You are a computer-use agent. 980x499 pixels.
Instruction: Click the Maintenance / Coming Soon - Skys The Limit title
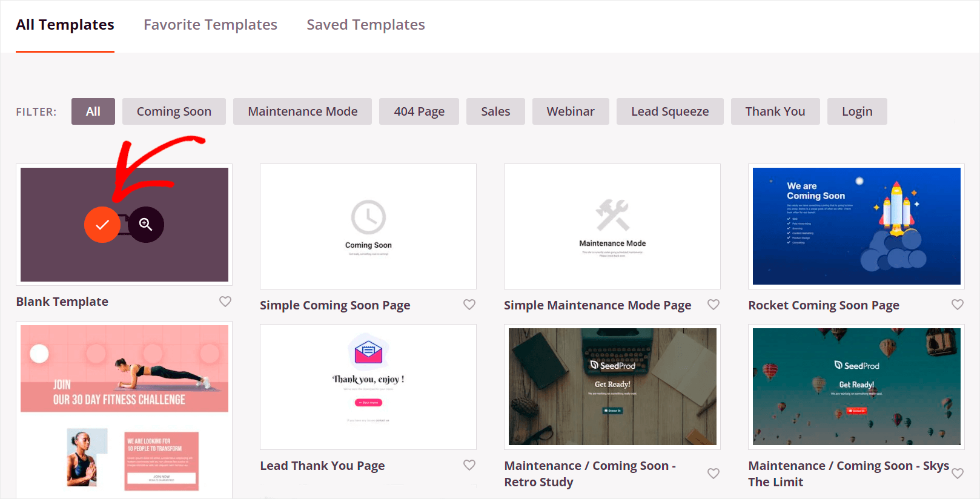coord(849,474)
